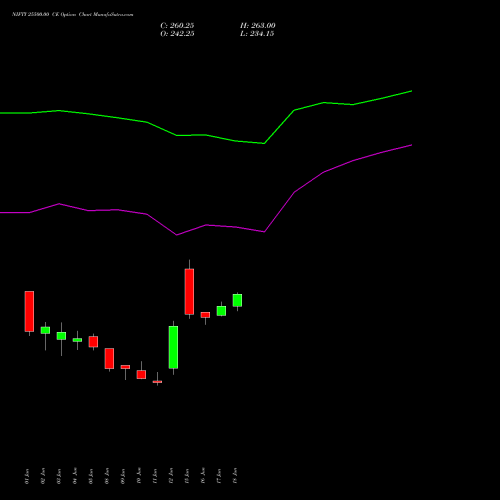500x500 pixels.
Task: Click the x-axis date label 10
Action: 139,476
